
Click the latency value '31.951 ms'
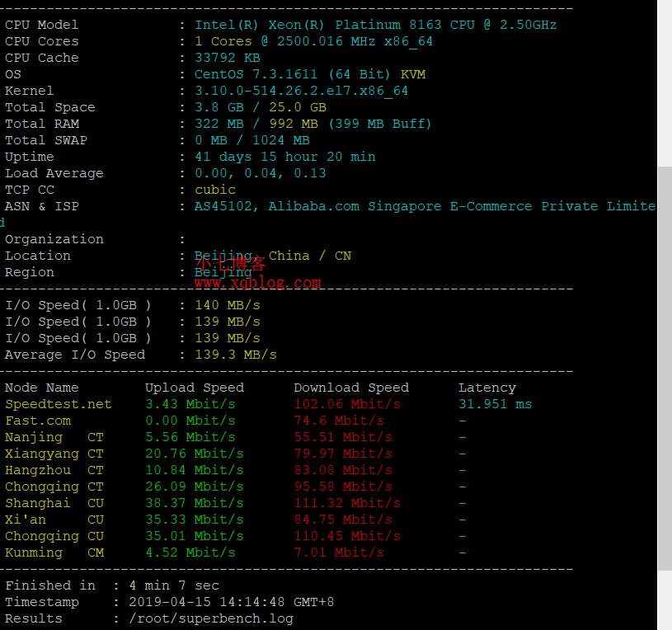point(495,404)
